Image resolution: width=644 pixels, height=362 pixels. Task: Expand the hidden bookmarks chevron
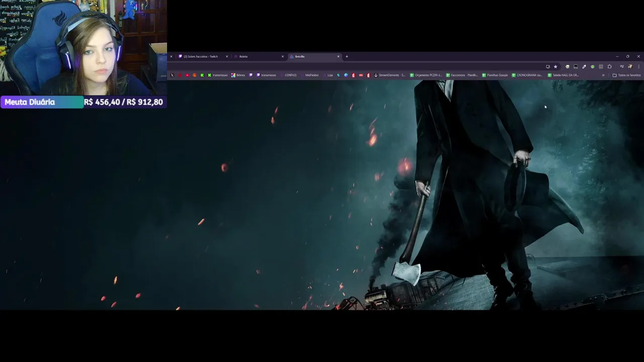603,75
